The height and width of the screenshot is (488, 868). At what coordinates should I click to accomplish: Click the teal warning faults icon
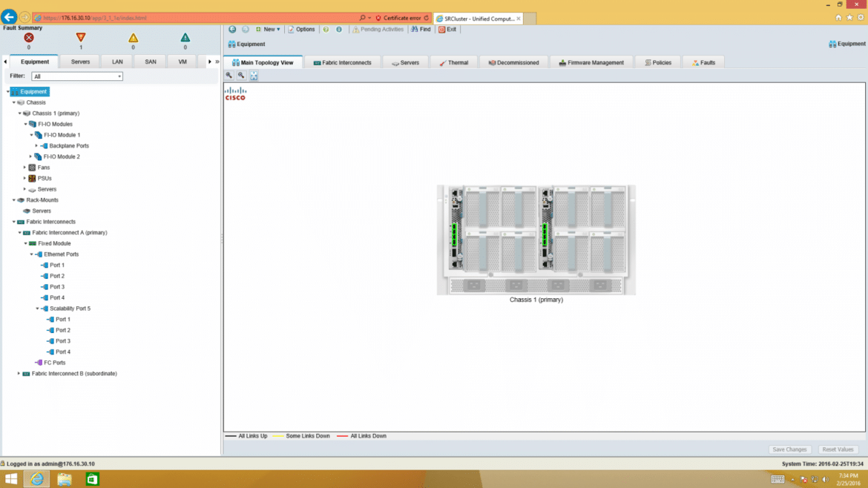coord(185,38)
